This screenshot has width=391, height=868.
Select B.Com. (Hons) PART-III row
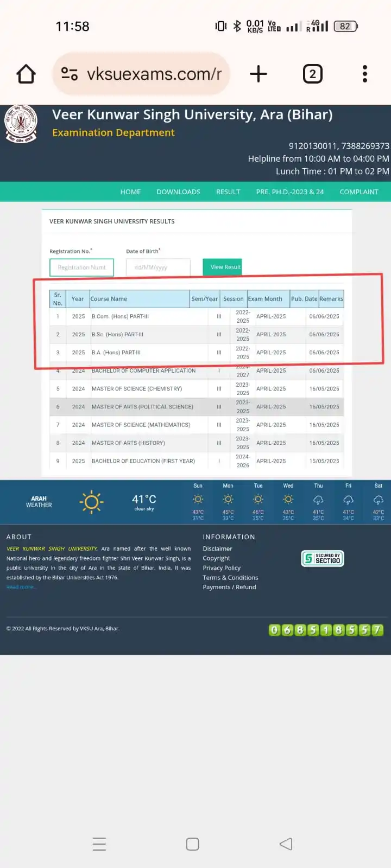pyautogui.click(x=197, y=316)
